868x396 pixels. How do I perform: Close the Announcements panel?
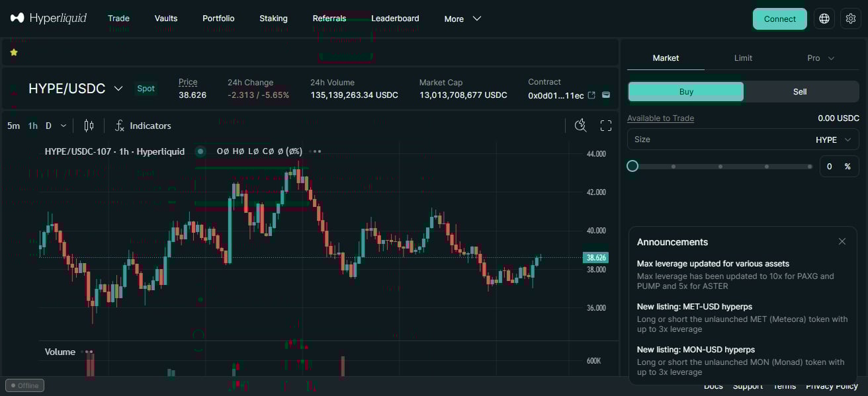tap(842, 241)
